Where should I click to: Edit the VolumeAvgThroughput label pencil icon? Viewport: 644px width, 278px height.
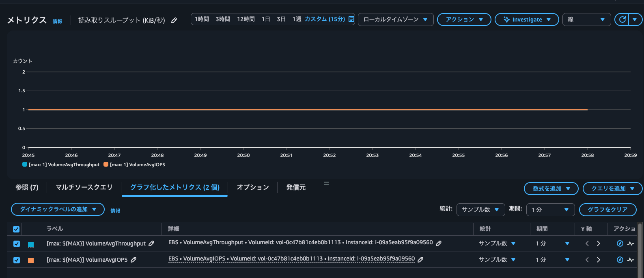click(151, 243)
